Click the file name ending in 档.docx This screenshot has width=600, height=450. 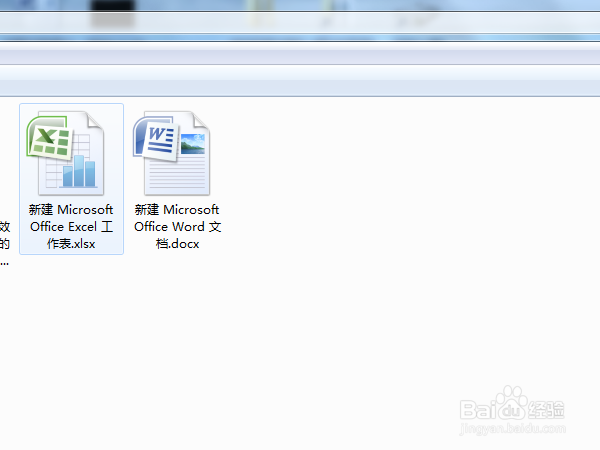pos(177,227)
